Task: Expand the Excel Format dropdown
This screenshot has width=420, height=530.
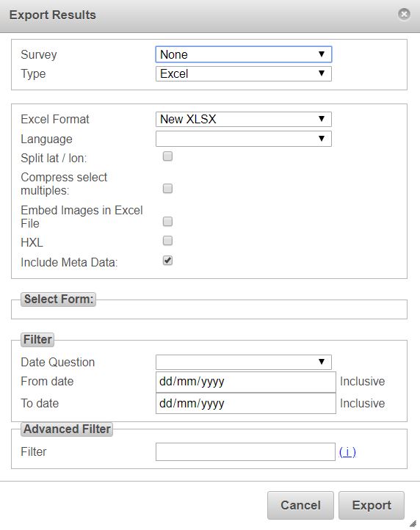Action: tap(244, 119)
